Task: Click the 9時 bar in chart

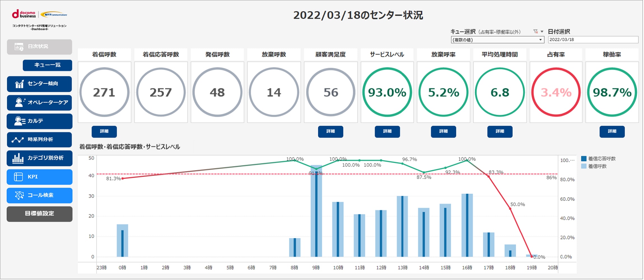Action: pos(316,211)
